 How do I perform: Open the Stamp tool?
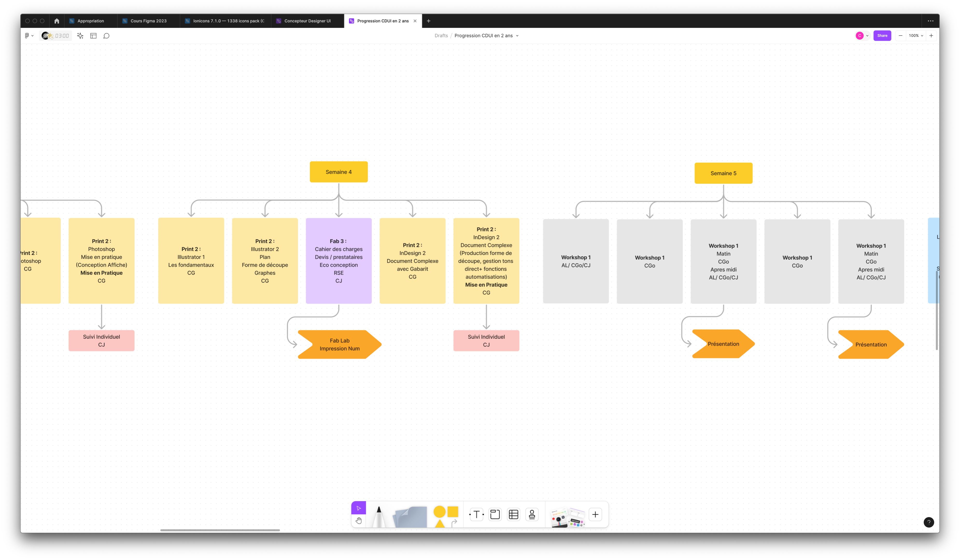point(532,515)
